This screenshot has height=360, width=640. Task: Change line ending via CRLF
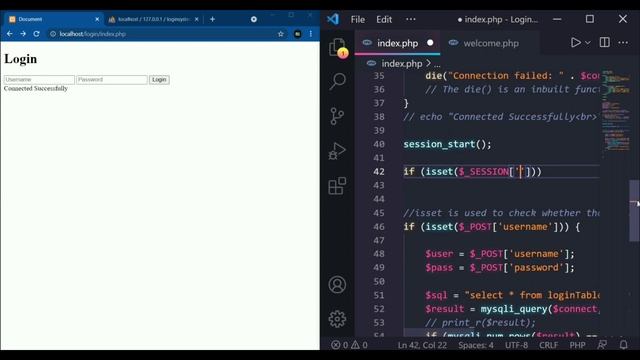548,345
